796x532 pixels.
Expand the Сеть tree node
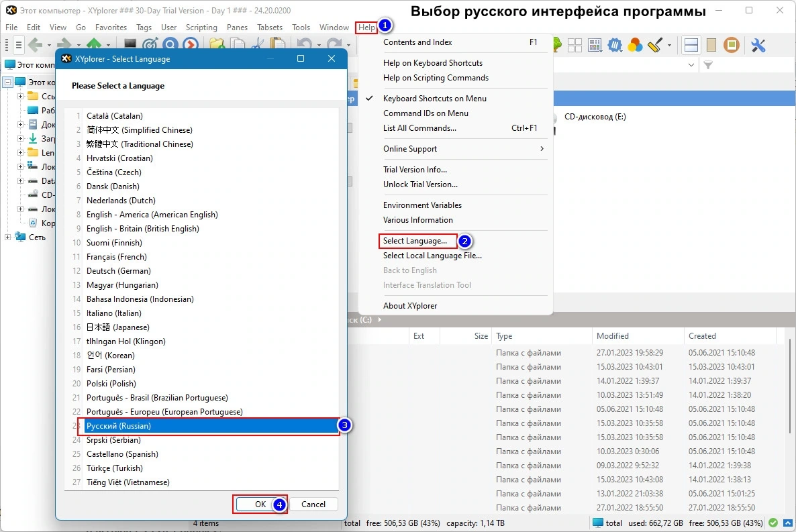click(x=7, y=237)
